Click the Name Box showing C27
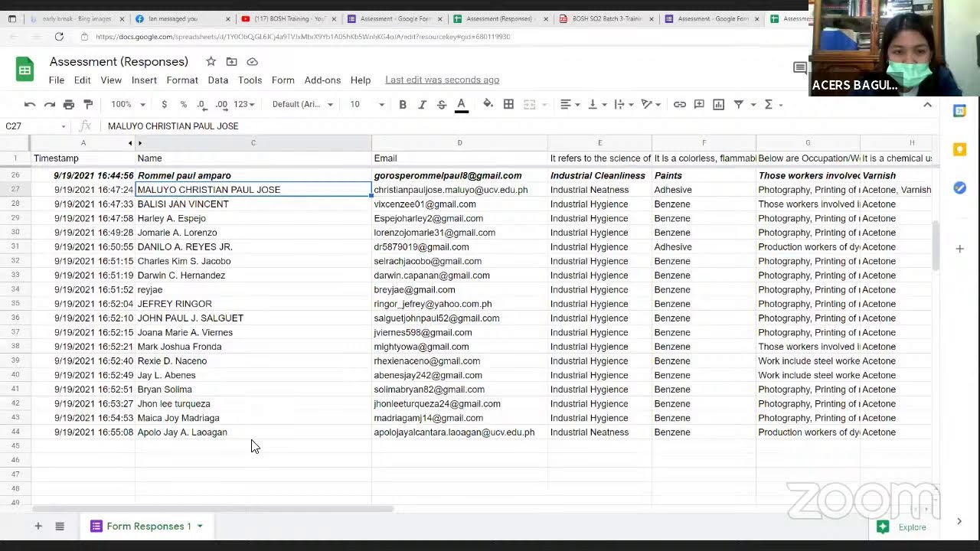Viewport: 980px width, 551px height. (34, 126)
